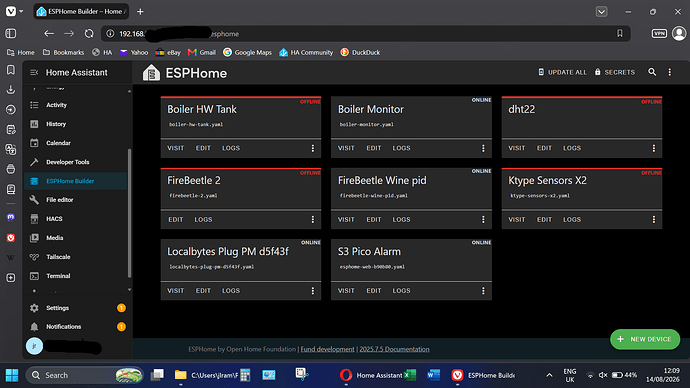Open Notifications bell in sidebar

coord(34,327)
